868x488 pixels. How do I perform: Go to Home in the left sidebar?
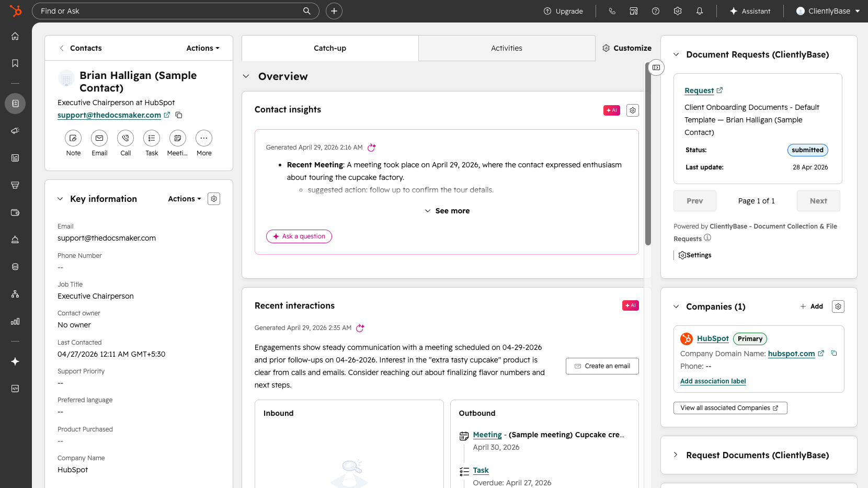(15, 36)
